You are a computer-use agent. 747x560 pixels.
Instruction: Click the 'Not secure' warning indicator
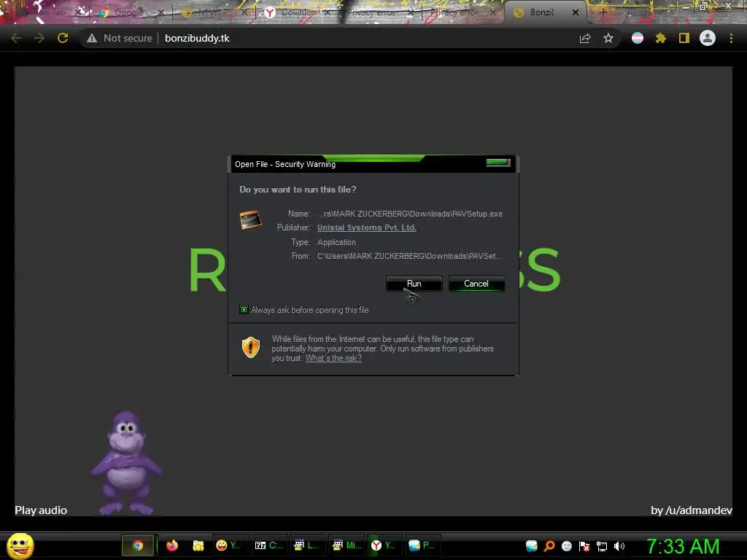119,38
